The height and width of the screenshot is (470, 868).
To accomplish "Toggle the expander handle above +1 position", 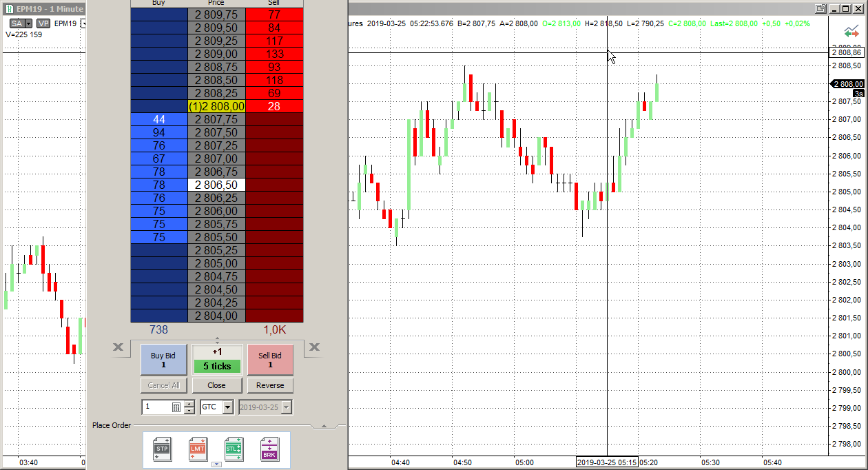I will click(x=217, y=340).
